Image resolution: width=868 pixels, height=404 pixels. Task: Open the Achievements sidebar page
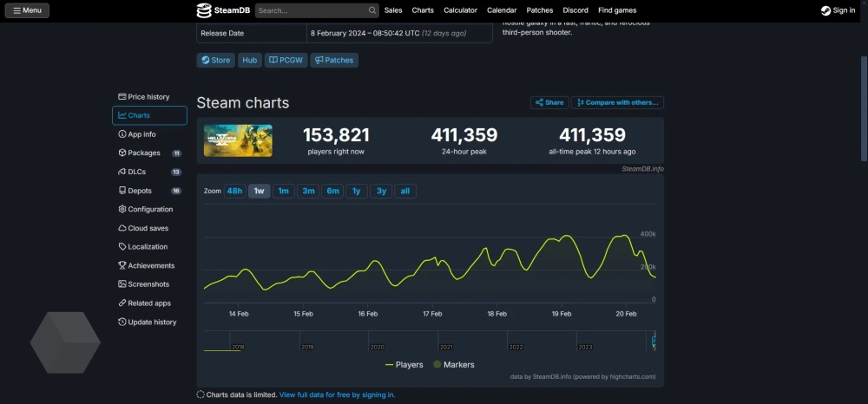(x=151, y=266)
